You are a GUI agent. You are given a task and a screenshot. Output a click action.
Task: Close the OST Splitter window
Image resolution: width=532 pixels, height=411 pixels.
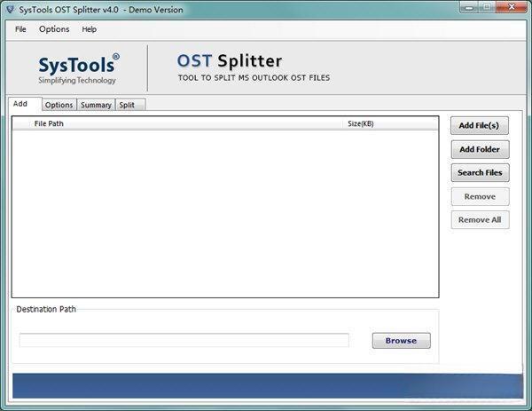click(x=512, y=7)
